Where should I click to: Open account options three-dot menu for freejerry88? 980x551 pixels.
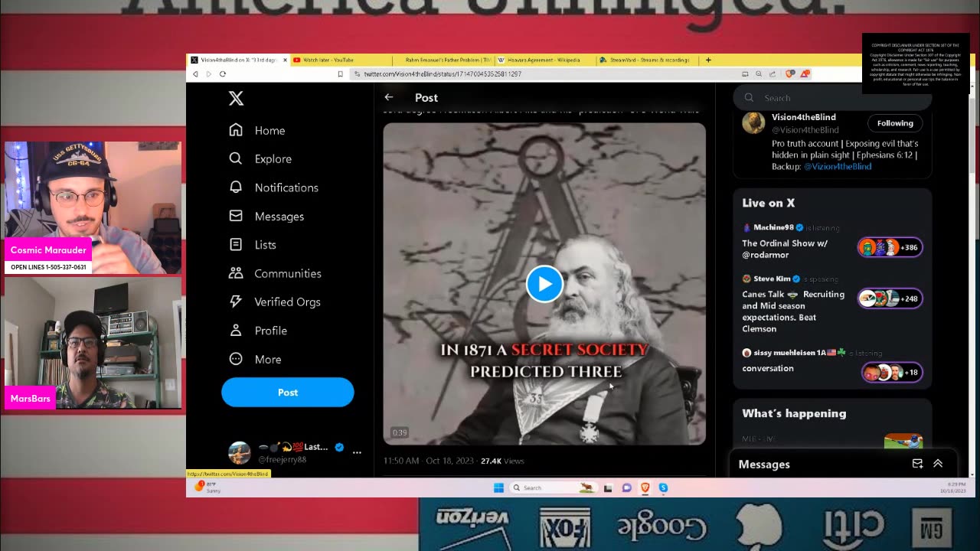coord(357,452)
